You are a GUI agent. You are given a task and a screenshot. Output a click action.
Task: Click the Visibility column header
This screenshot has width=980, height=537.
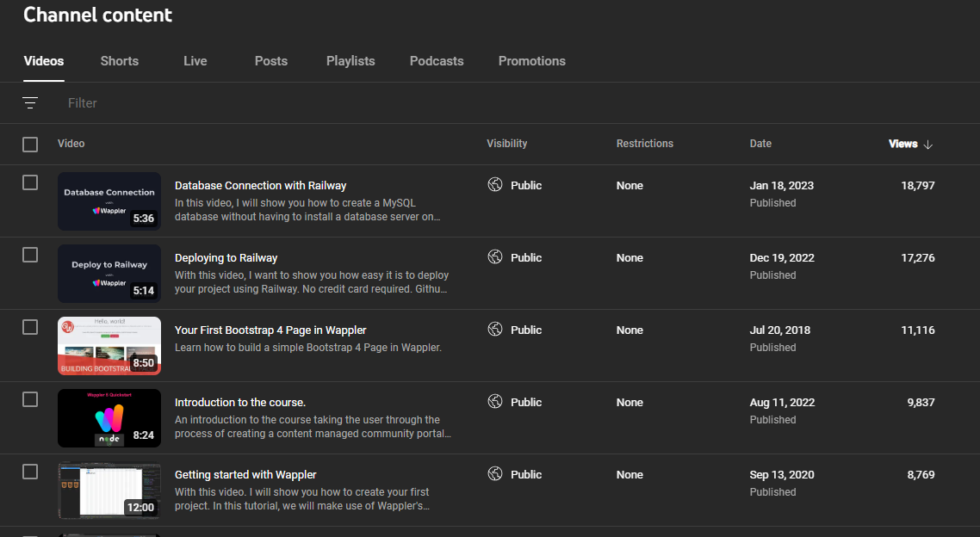click(507, 144)
